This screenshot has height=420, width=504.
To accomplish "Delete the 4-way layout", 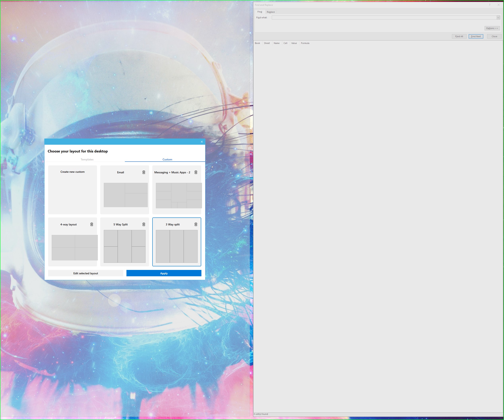I will (92, 224).
